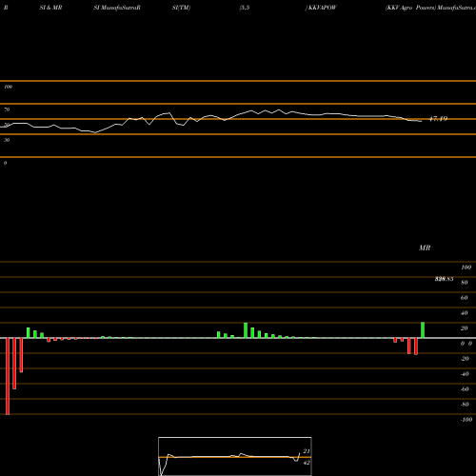Click the MR axis label 100
The width and height of the screenshot is (476, 476).
coord(466,268)
